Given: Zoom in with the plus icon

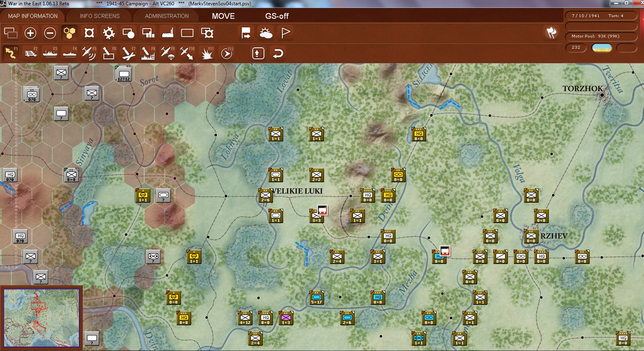Looking at the screenshot, I should click(30, 33).
